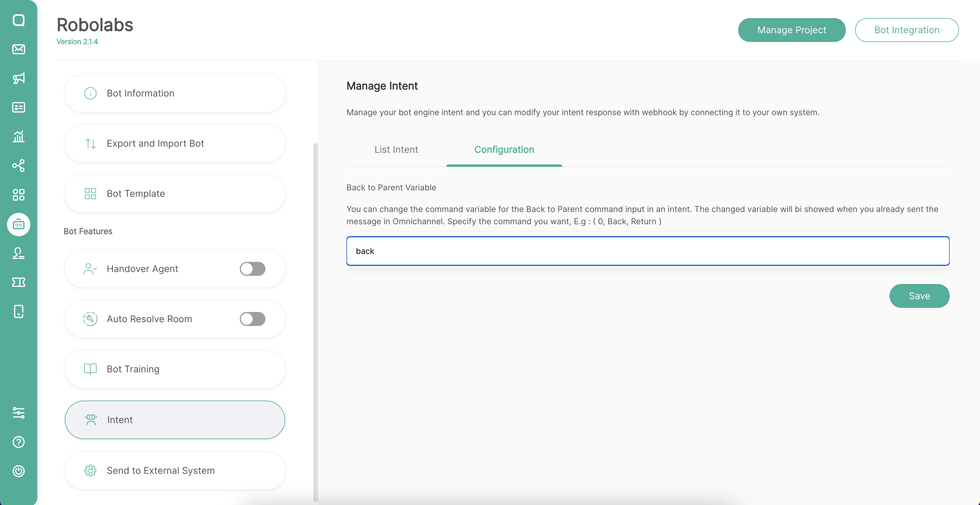Screen dimensions: 980x505
Task: Switch to the List Intent tab
Action: [x=396, y=150]
